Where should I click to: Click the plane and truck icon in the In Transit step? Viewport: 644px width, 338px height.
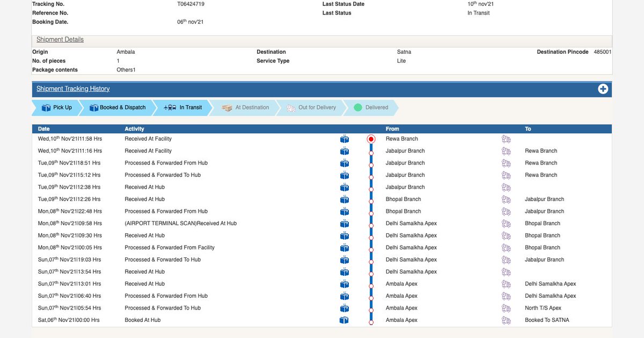click(x=170, y=107)
